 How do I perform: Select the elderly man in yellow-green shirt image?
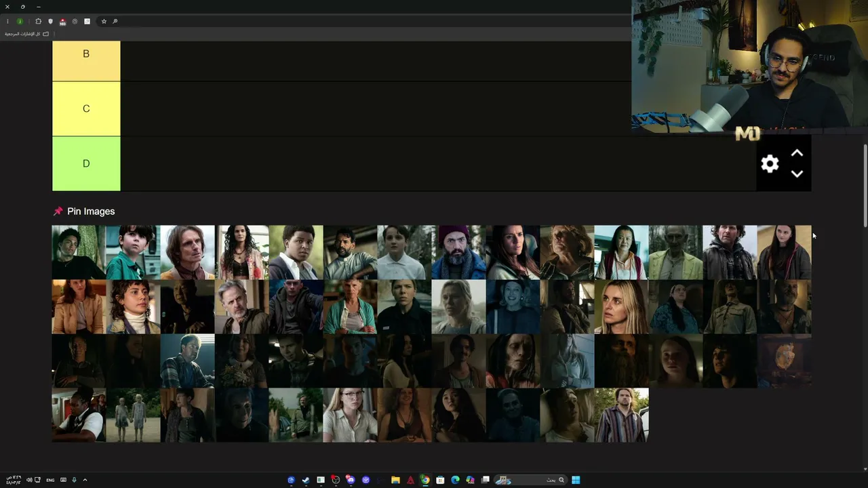675,252
